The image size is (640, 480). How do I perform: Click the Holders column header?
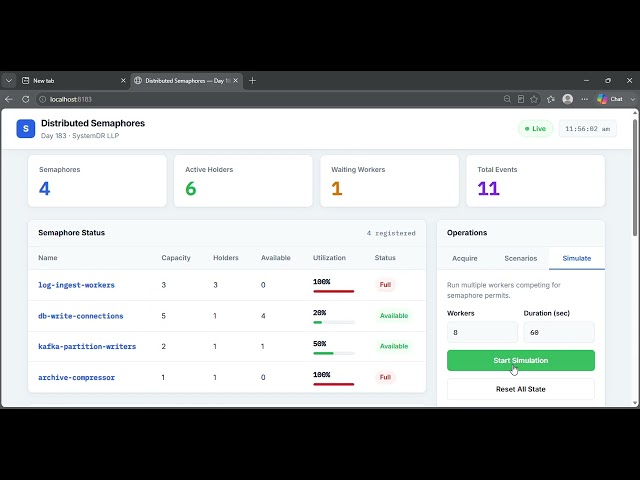tap(226, 258)
